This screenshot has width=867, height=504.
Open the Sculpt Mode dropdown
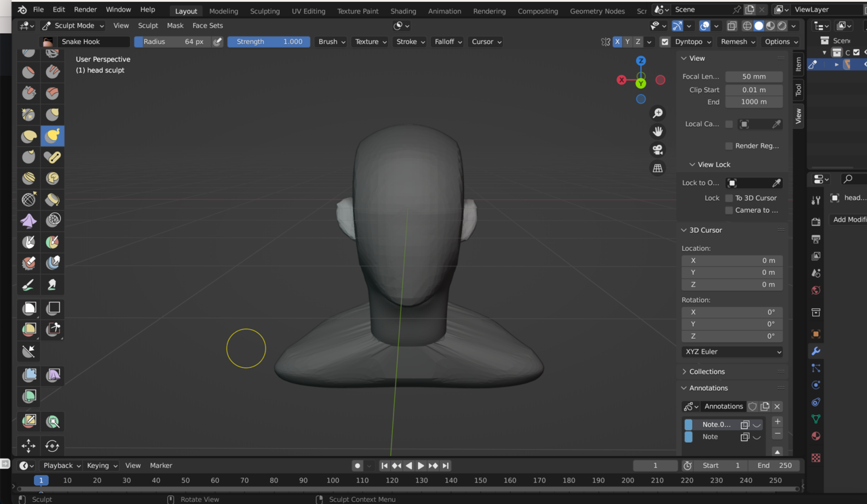click(73, 26)
